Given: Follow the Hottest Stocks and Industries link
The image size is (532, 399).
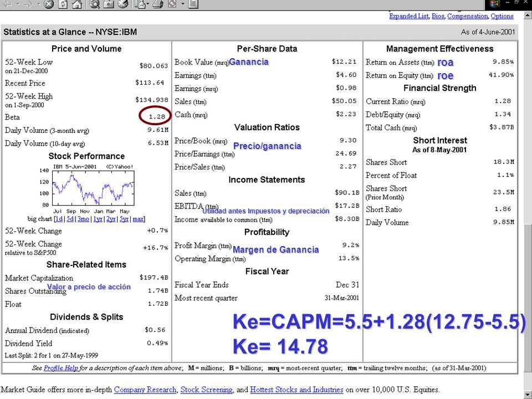Looking at the screenshot, I should click(296, 390).
